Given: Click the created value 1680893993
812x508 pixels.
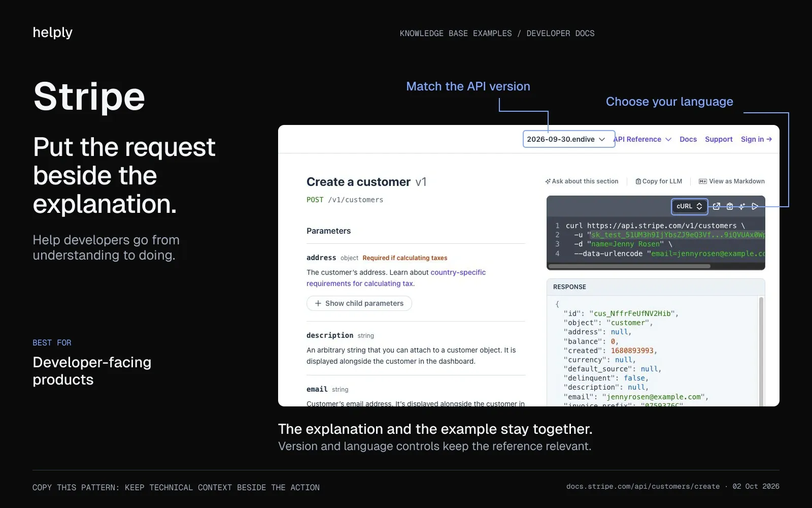Looking at the screenshot, I should tap(632, 351).
